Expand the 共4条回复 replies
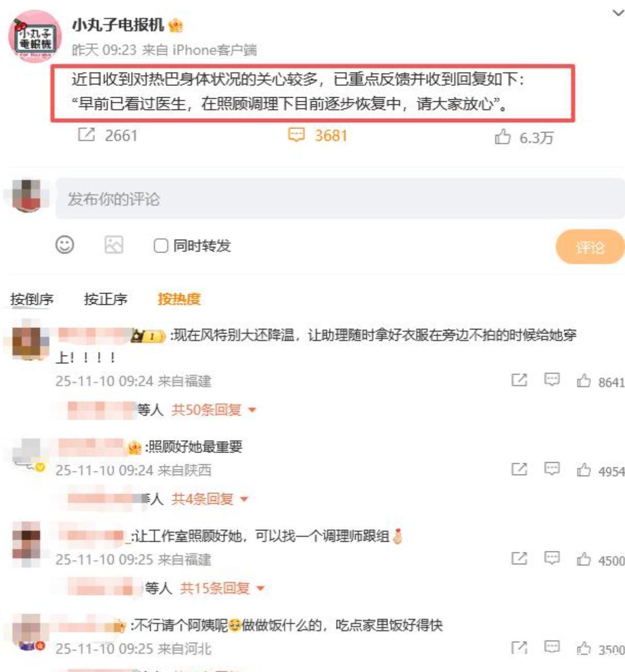Viewport: 625px width, 672px height. click(210, 499)
